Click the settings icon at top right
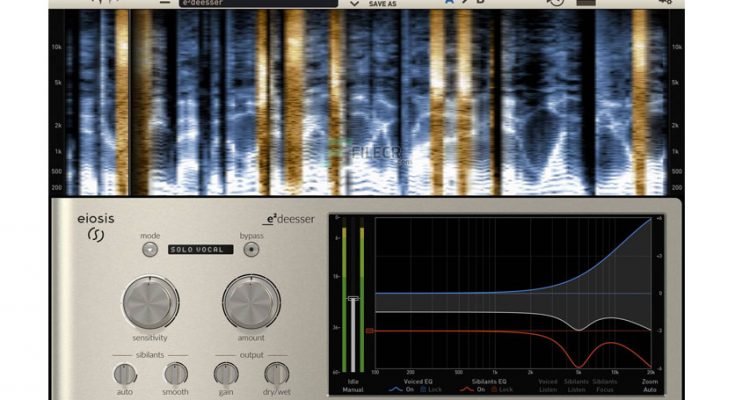735x400 pixels. coord(665,3)
